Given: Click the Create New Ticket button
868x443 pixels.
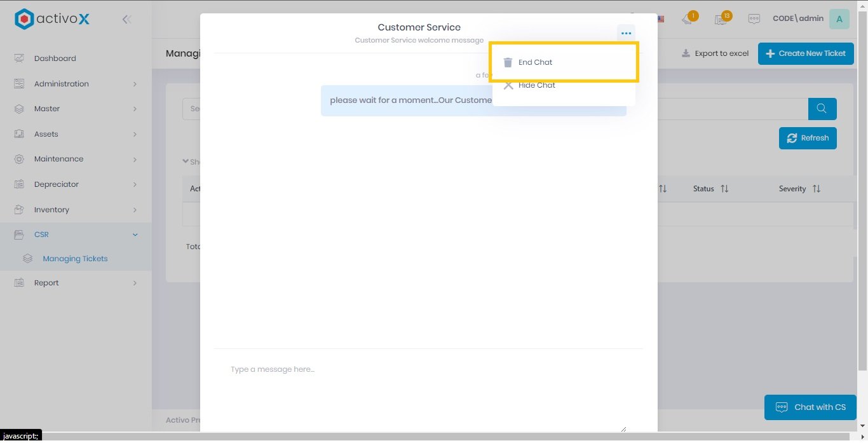Looking at the screenshot, I should (806, 53).
